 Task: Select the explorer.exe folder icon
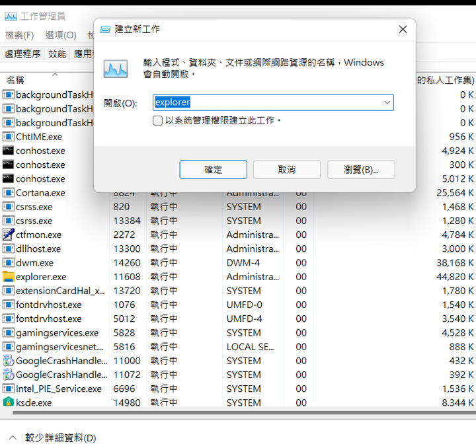tap(8, 277)
